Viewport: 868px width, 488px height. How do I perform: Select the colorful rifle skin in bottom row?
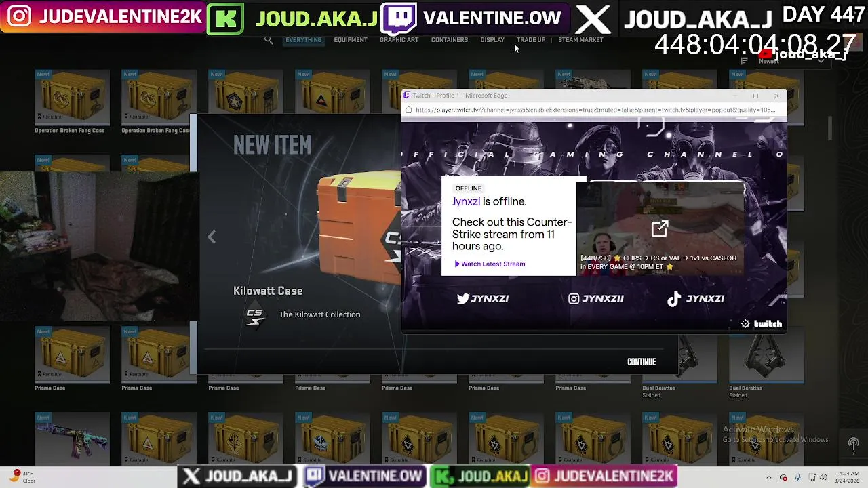(72, 438)
